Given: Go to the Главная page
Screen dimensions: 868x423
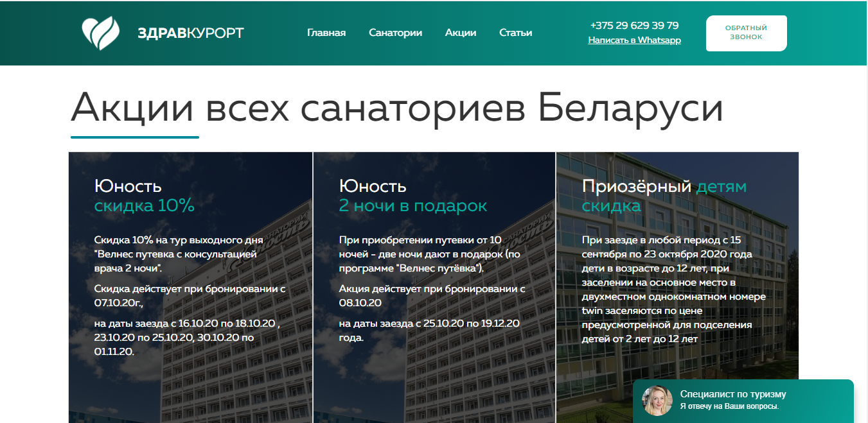Looking at the screenshot, I should pos(326,33).
